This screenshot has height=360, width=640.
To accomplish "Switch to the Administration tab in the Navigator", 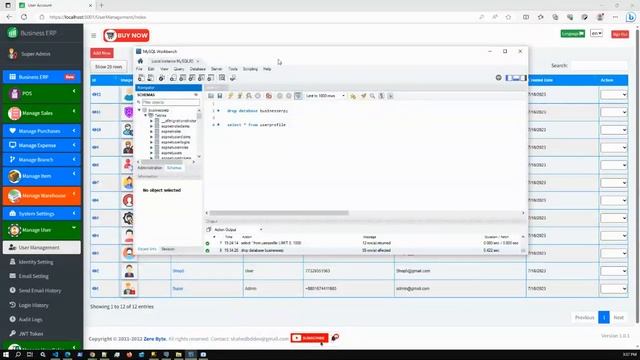I will click(x=150, y=168).
